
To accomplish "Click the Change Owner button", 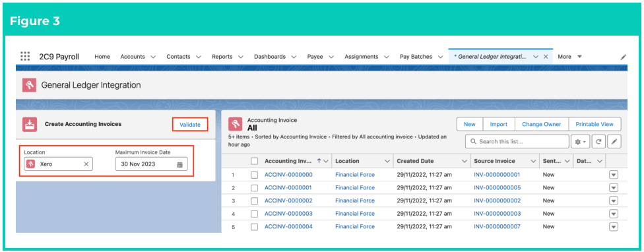I will pos(541,124).
